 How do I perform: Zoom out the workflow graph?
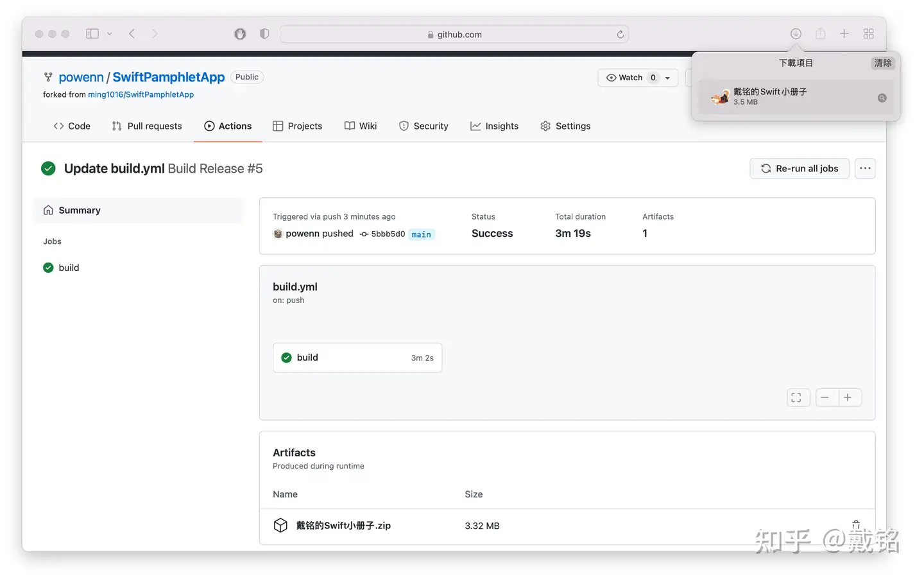825,398
